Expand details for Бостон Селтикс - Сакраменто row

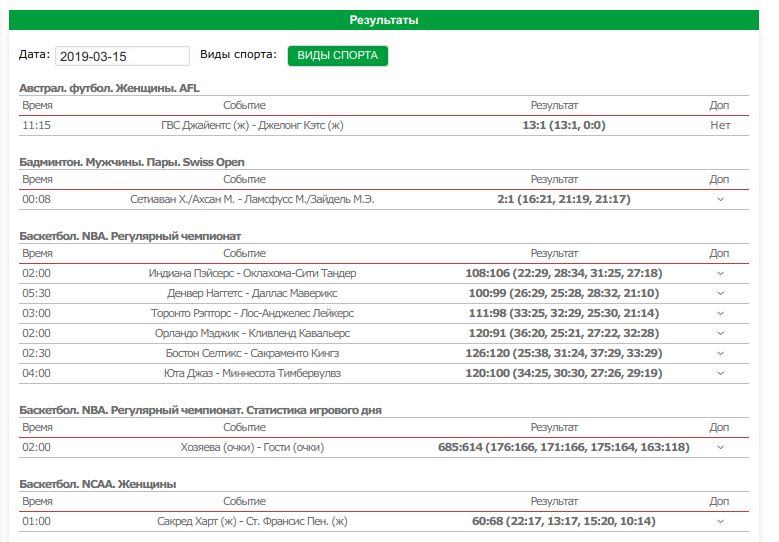(x=720, y=353)
